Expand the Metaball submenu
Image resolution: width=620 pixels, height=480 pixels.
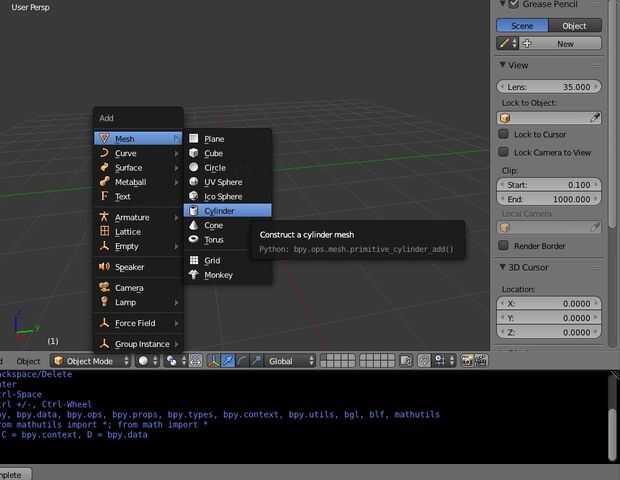(138, 182)
